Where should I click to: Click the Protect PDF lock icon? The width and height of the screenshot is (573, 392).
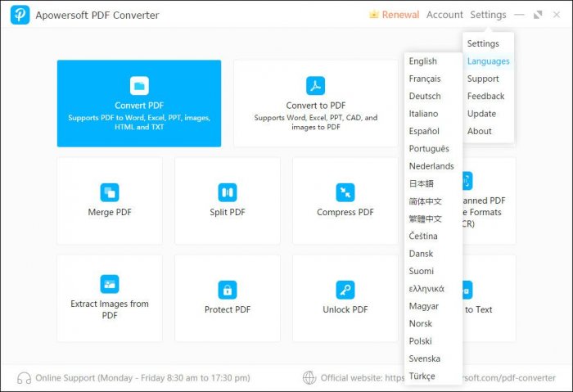[228, 290]
